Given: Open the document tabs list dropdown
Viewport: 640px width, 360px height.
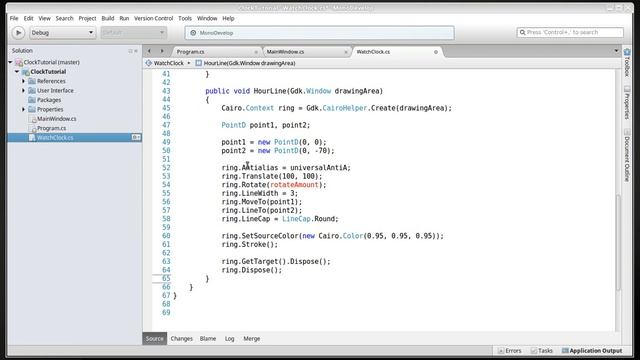Looking at the screenshot, I should [x=616, y=51].
